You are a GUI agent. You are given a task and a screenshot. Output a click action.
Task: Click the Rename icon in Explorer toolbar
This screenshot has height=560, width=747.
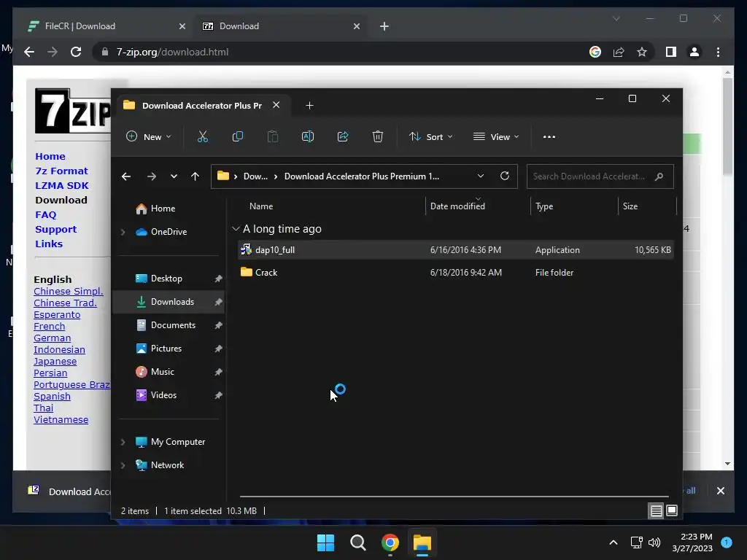click(x=308, y=136)
